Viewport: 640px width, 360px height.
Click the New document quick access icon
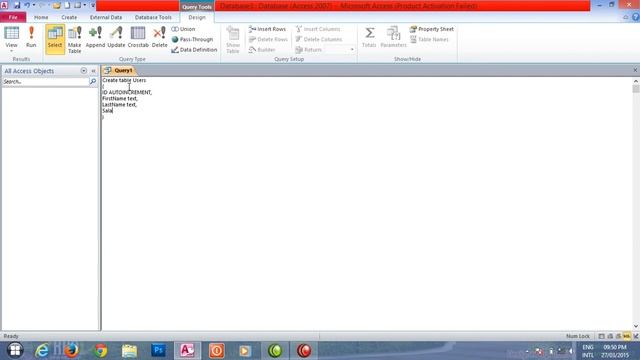tap(67, 5)
